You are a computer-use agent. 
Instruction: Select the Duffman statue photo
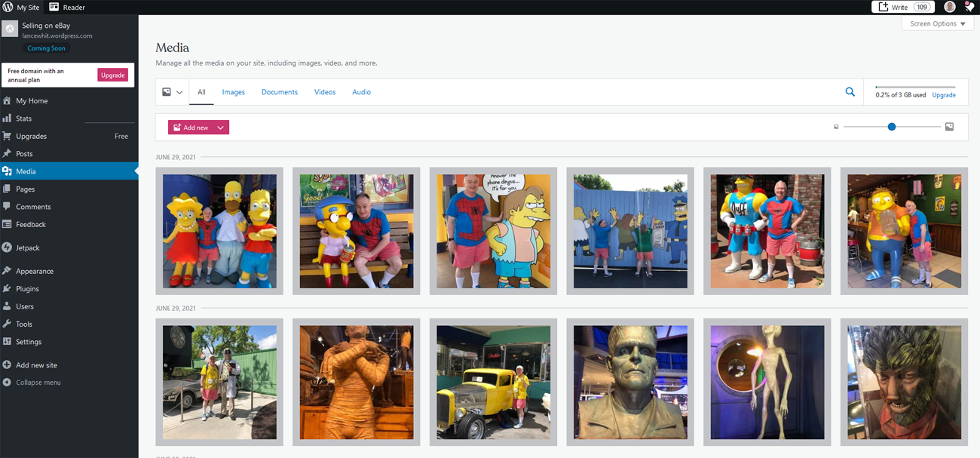(x=767, y=231)
